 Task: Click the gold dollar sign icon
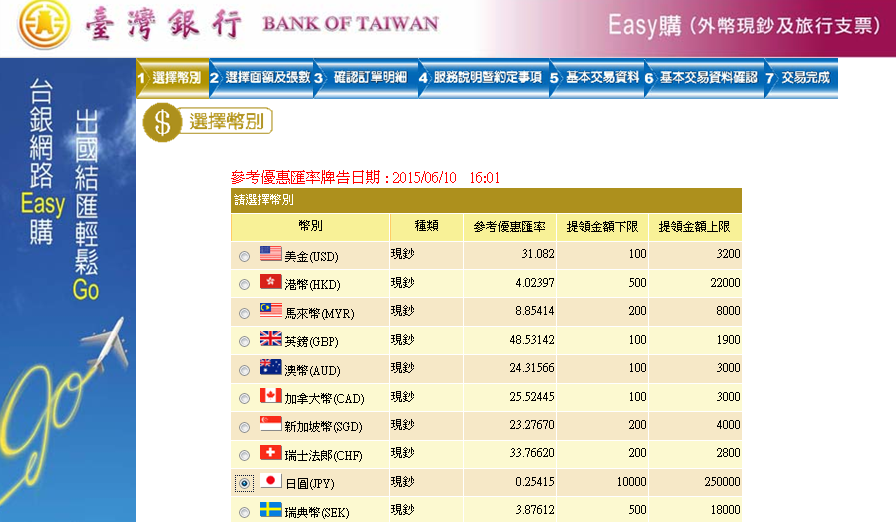pyautogui.click(x=162, y=122)
